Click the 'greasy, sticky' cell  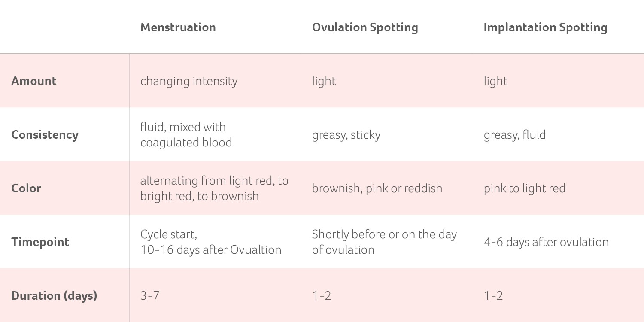point(346,135)
